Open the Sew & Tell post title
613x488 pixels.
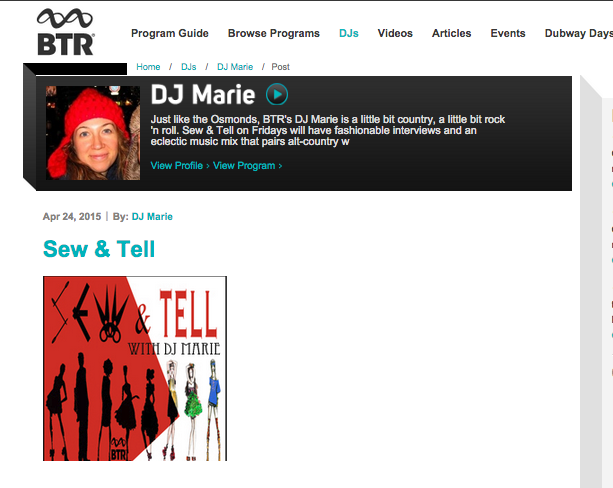pyautogui.click(x=99, y=249)
